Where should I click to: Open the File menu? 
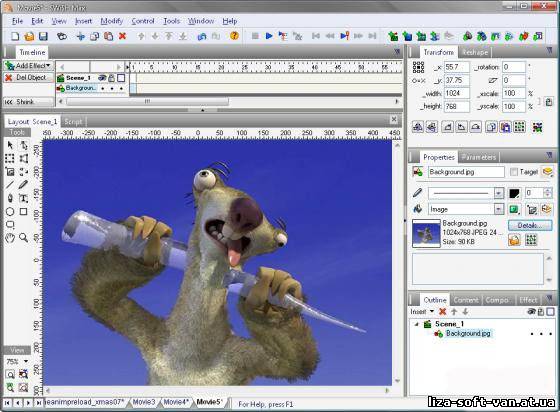pyautogui.click(x=17, y=21)
